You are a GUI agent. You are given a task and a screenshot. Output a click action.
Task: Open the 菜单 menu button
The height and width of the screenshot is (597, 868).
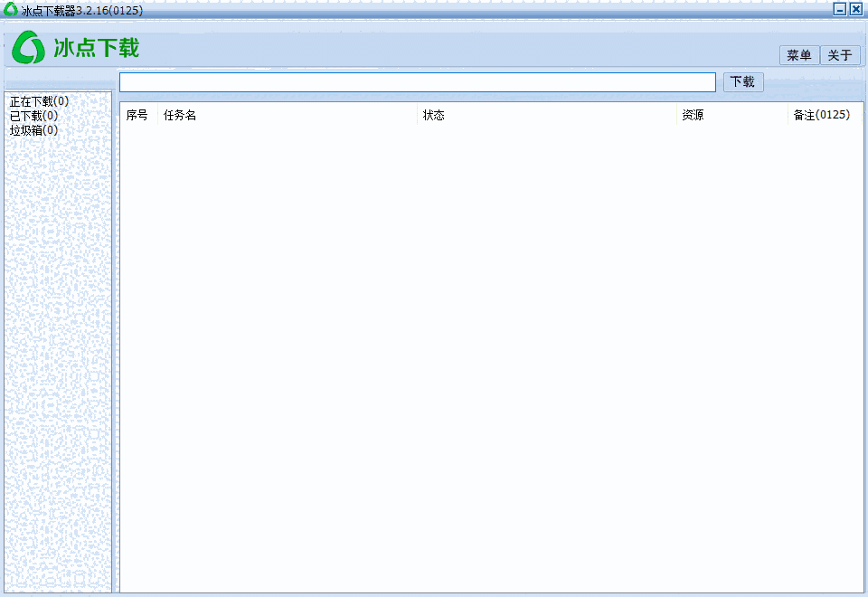pyautogui.click(x=798, y=54)
